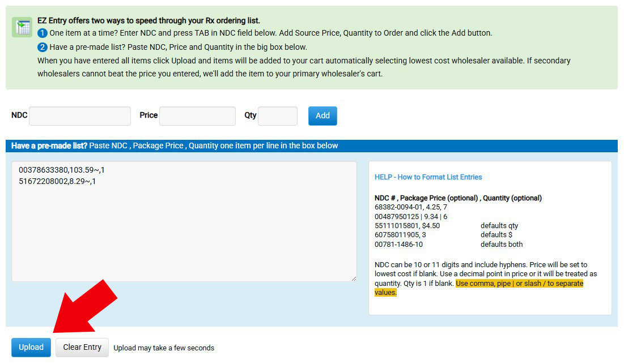Select the NDC line starting with 00378633380
Image resolution: width=624 pixels, height=364 pixels.
tap(62, 169)
